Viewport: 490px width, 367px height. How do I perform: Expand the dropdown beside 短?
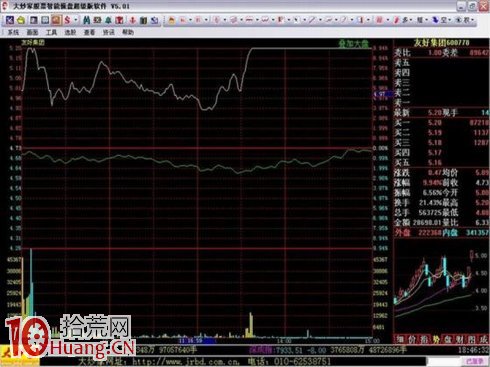coord(426,20)
